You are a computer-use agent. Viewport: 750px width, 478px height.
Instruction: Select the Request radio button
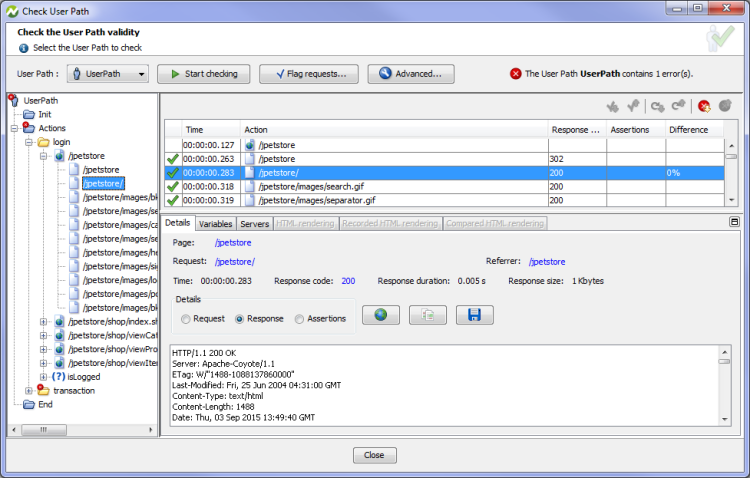[186, 319]
